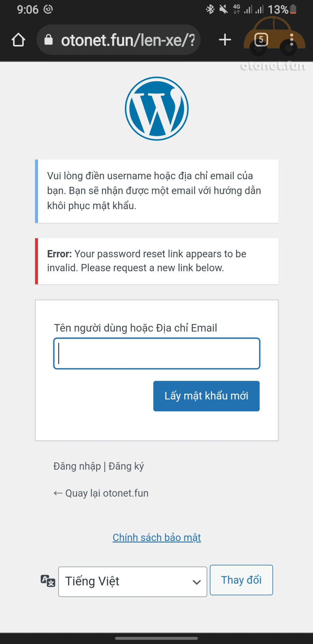Tap the language translate icon

[48, 581]
